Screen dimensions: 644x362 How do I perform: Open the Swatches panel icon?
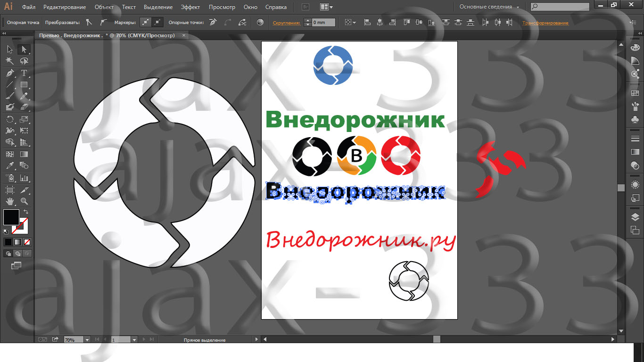[x=635, y=93]
